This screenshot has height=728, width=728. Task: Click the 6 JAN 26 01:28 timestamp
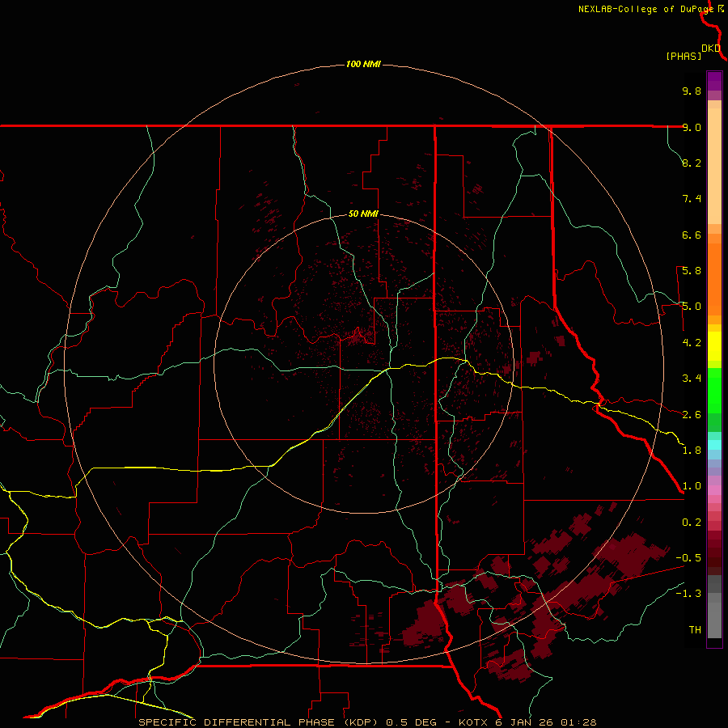coord(546,722)
